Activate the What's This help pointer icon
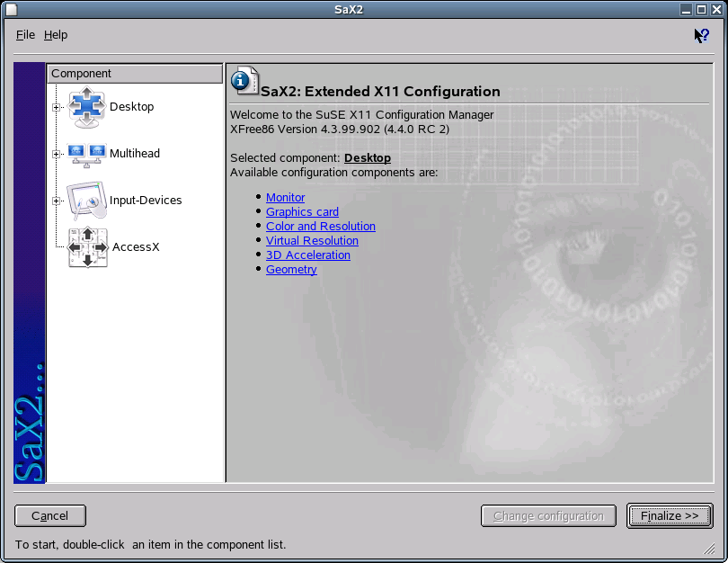 coord(701,35)
